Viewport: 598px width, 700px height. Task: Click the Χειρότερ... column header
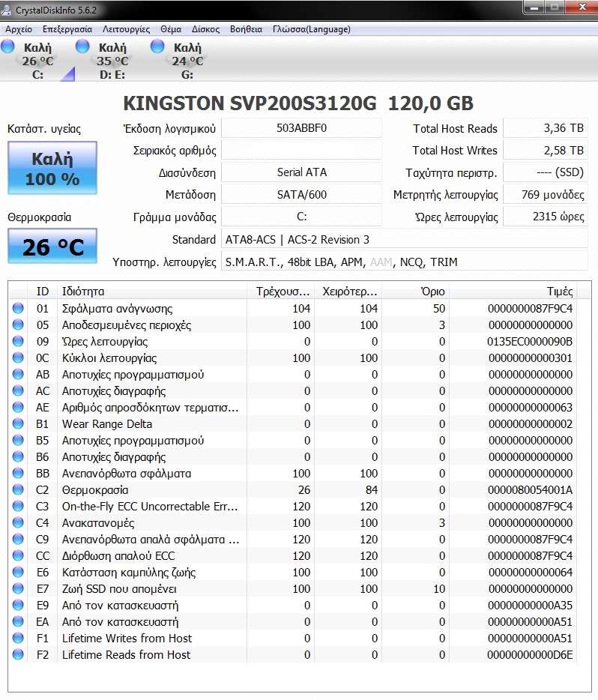point(348,292)
